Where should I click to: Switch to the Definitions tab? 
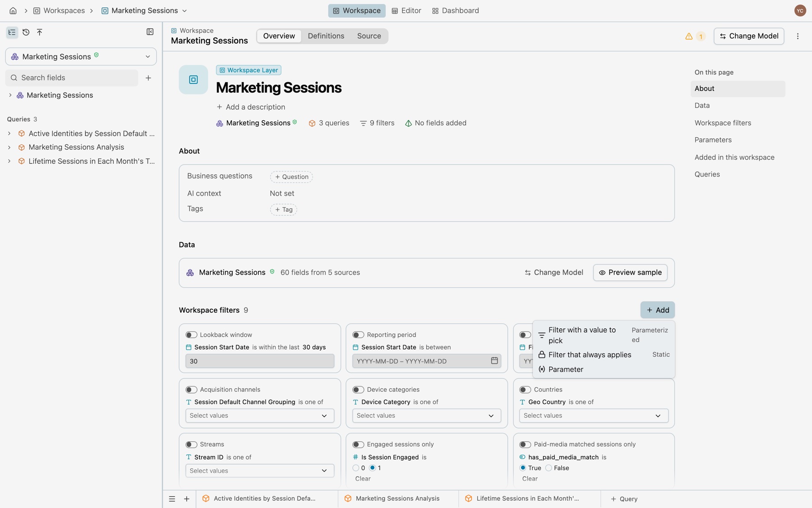point(326,36)
